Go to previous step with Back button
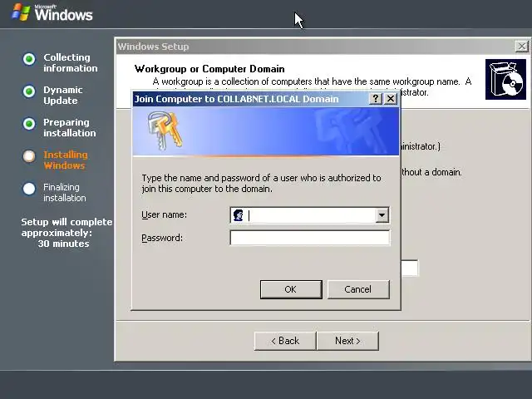This screenshot has height=399, width=532. [285, 341]
